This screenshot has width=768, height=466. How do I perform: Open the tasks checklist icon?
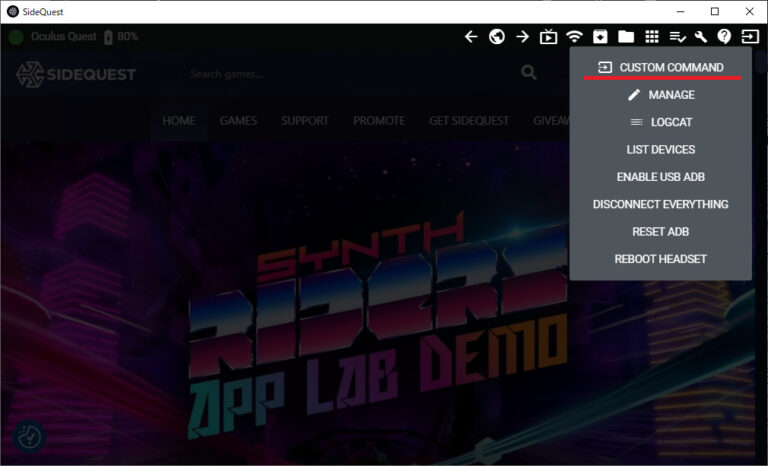coord(677,37)
